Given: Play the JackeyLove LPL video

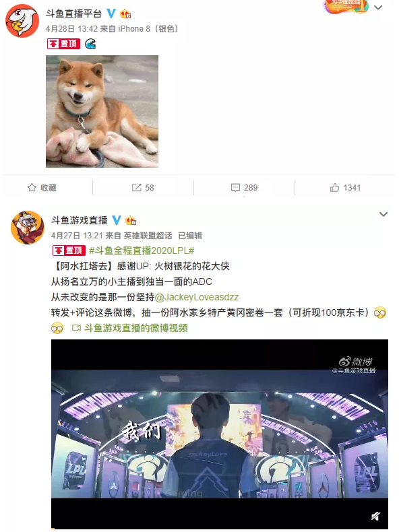Looking at the screenshot, I should (220, 434).
